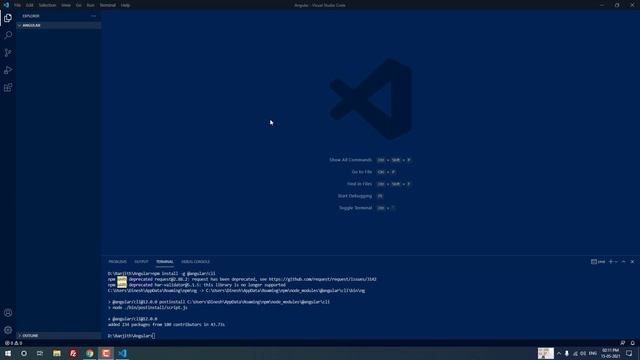Click the 'Go to File' shortcut hint

362,172
